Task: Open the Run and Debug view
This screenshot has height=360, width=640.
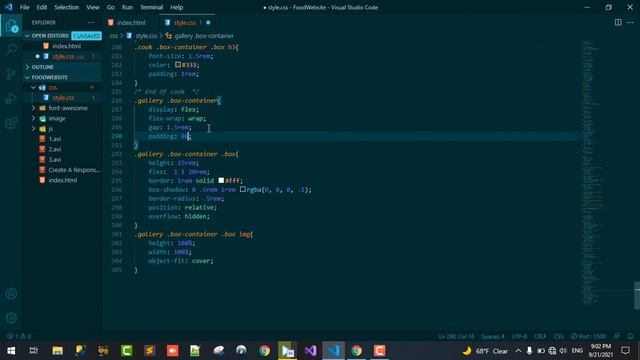Action: click(11, 98)
